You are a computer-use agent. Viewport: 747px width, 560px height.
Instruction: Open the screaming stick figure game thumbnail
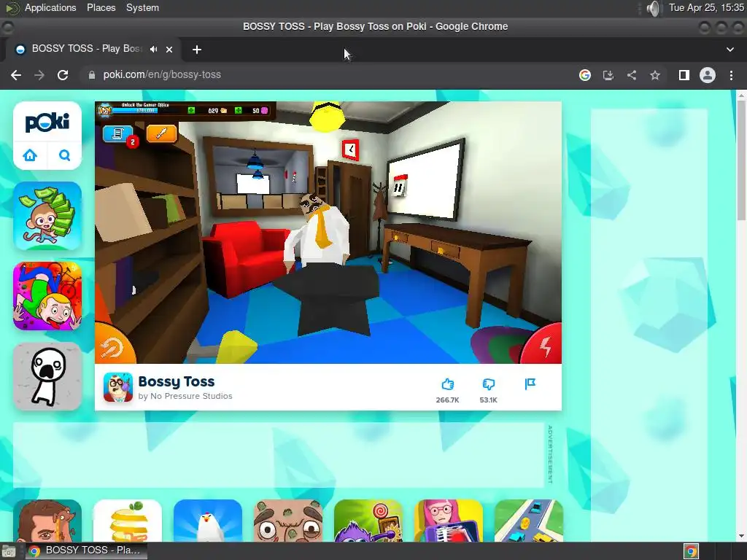click(x=47, y=376)
